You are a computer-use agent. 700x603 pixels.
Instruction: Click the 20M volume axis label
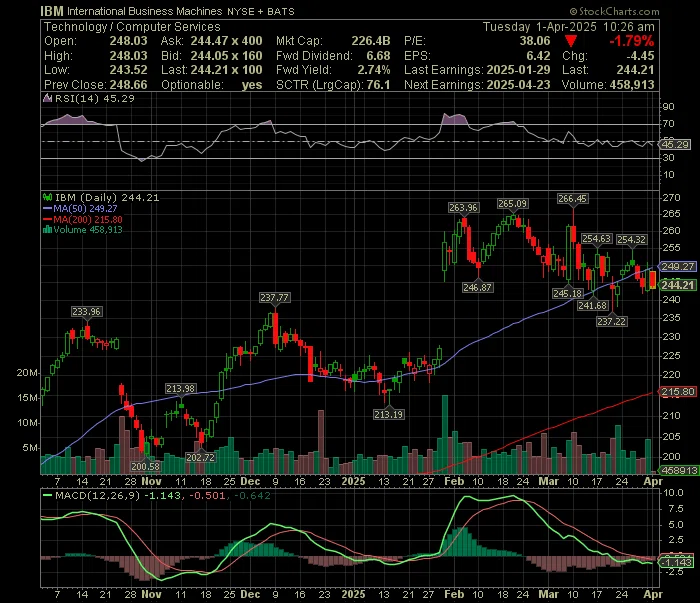pyautogui.click(x=27, y=373)
